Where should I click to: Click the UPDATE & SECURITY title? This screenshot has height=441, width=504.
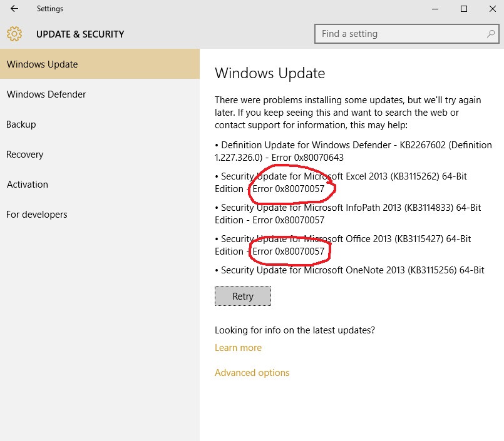80,34
